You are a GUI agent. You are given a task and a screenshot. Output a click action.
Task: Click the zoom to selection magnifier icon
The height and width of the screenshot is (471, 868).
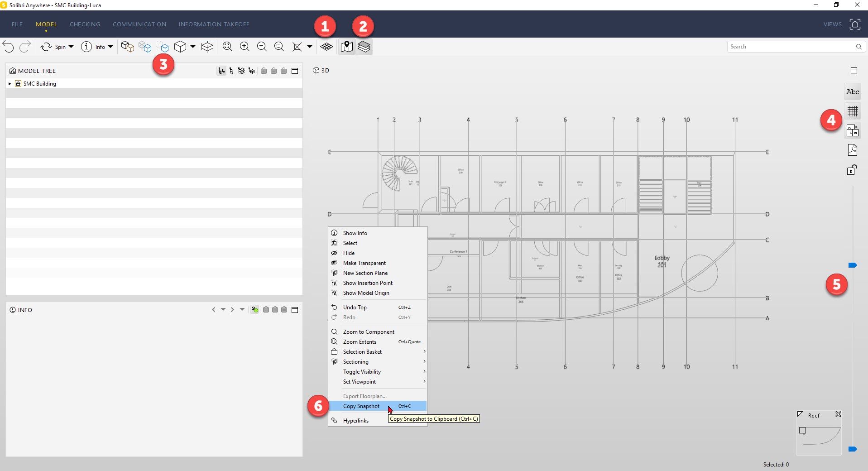click(279, 47)
